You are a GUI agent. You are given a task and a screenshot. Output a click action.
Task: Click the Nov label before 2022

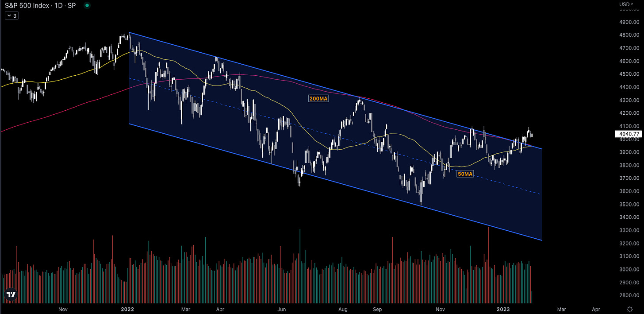coord(63,309)
